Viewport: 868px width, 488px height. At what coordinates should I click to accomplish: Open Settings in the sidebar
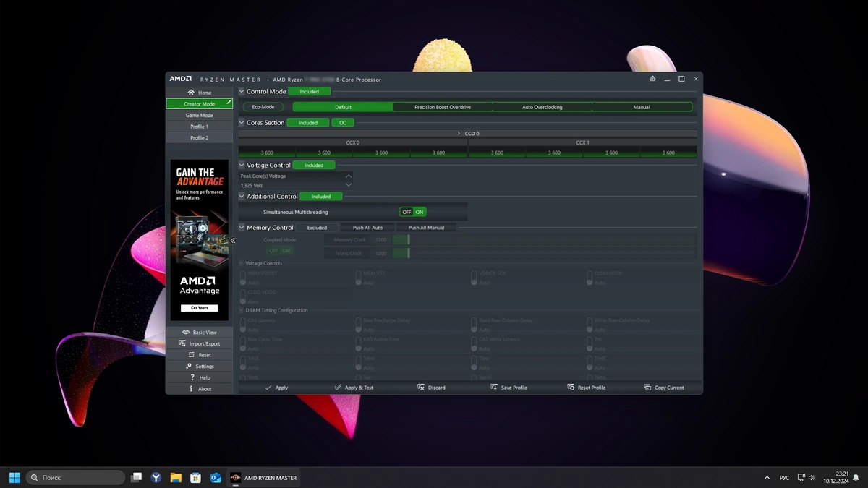(199, 367)
